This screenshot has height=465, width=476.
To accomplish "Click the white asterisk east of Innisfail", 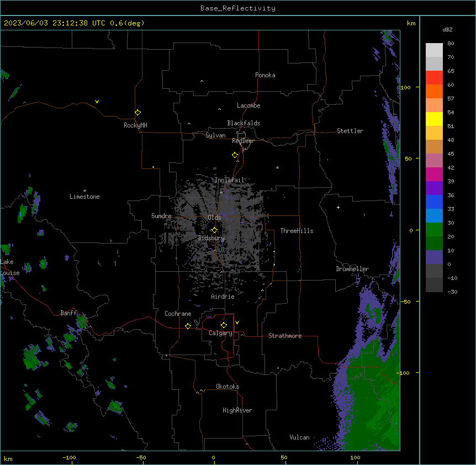I will [x=277, y=167].
